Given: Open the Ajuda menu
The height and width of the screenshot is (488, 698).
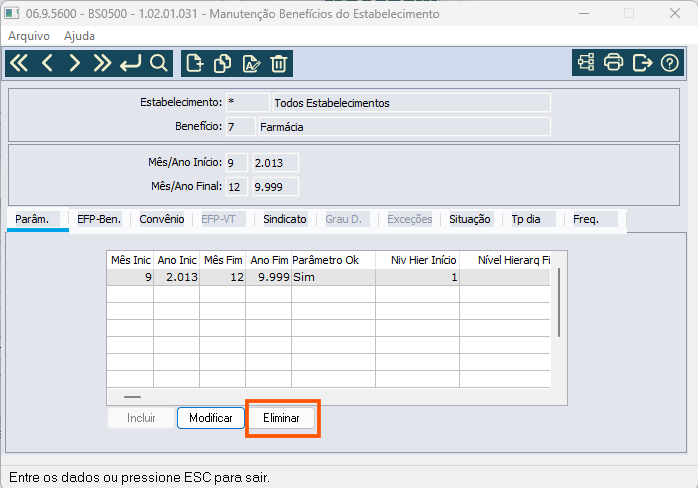Looking at the screenshot, I should (79, 36).
